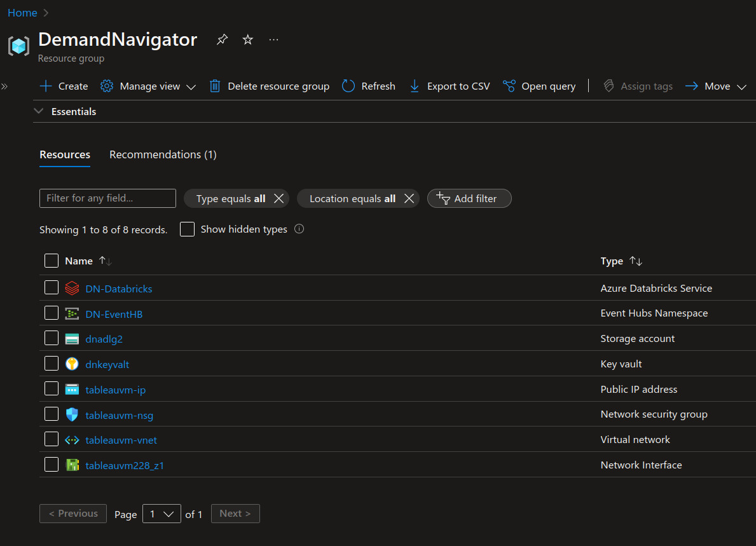Check the dnadlg2 row checkbox
756x546 pixels.
[51, 338]
